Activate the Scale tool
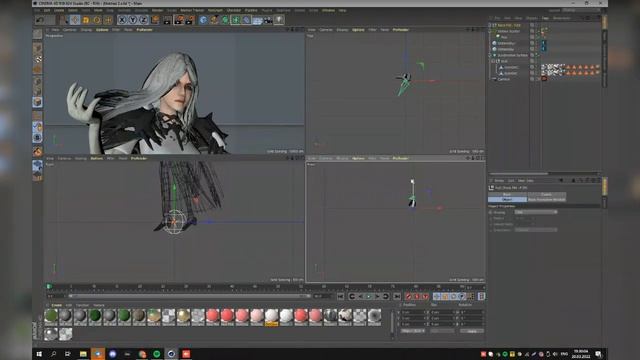Viewport: 640px width, 360px height. coord(86,20)
